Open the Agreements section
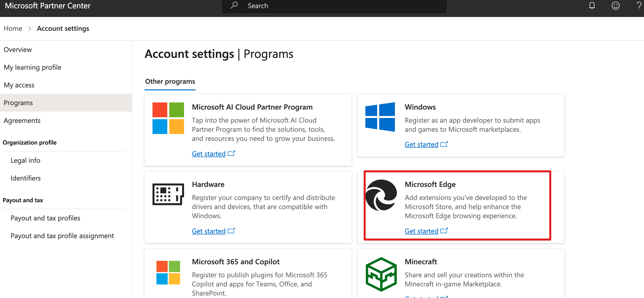The width and height of the screenshot is (644, 298). [22, 120]
